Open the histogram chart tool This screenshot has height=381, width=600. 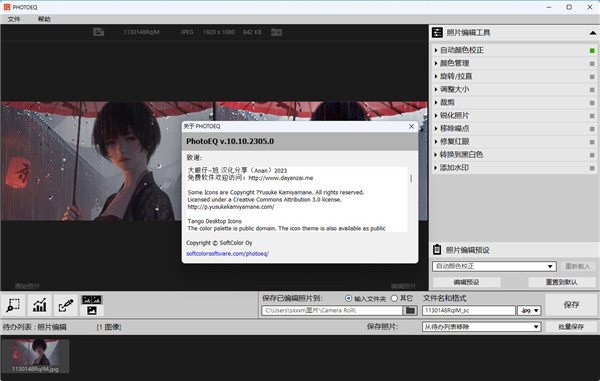[39, 305]
